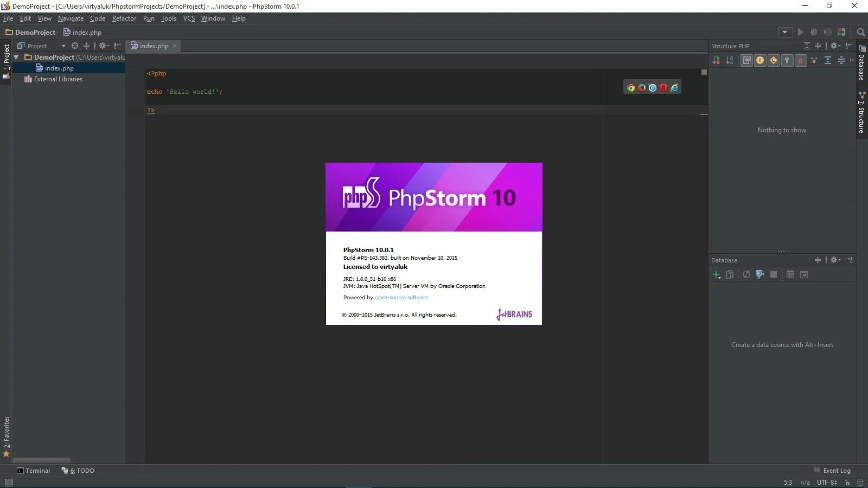Open the TODO tool window
868x488 pixels.
tap(78, 471)
